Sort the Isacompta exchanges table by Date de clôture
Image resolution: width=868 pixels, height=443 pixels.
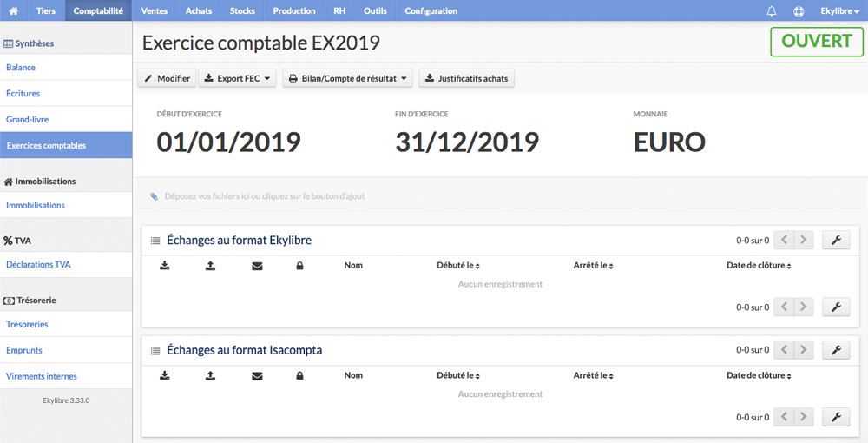click(x=759, y=375)
